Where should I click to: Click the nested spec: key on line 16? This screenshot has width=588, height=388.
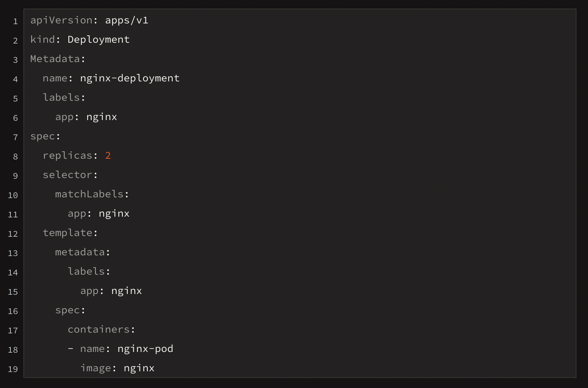[x=70, y=310]
